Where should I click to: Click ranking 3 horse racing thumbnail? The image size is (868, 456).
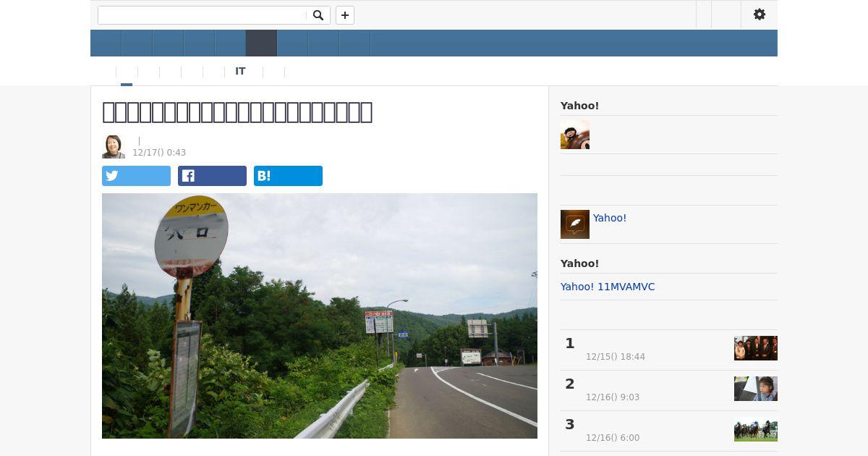pyautogui.click(x=756, y=429)
